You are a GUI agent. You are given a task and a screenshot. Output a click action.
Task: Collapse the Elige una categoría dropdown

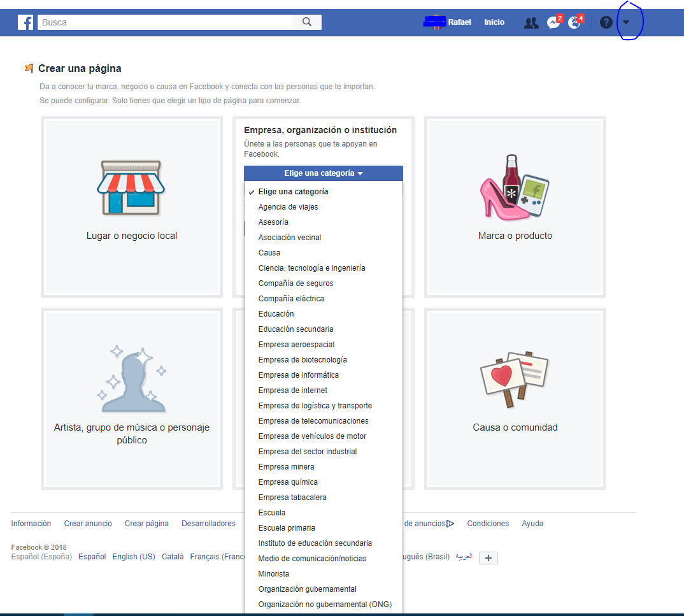(324, 173)
